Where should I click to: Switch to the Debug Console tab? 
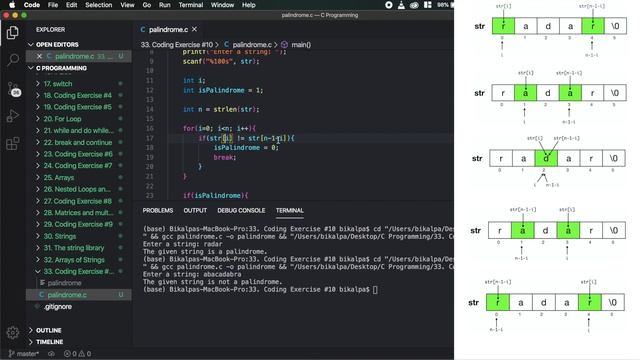(241, 211)
